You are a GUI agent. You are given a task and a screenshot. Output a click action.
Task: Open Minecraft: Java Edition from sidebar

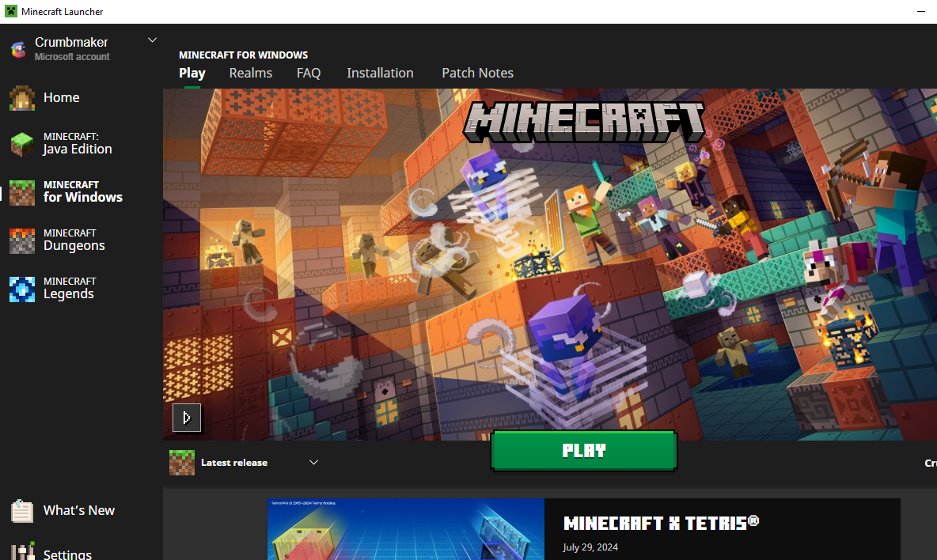click(x=77, y=143)
